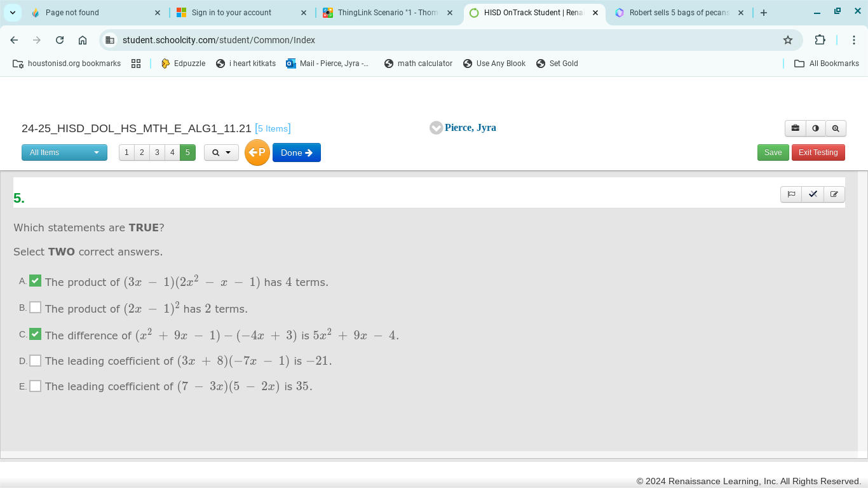Uncheck answer C checkbox
868x488 pixels.
(x=36, y=334)
